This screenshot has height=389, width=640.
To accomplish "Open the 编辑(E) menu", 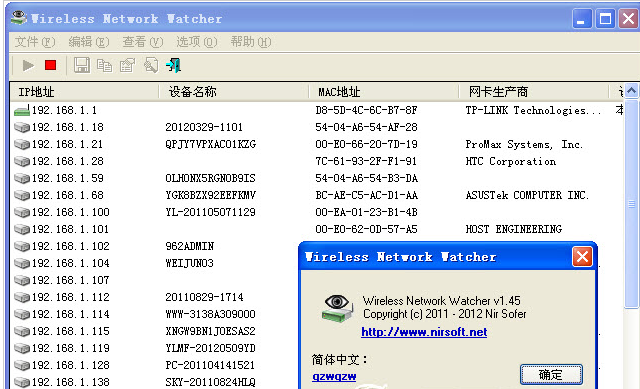I will tap(89, 42).
